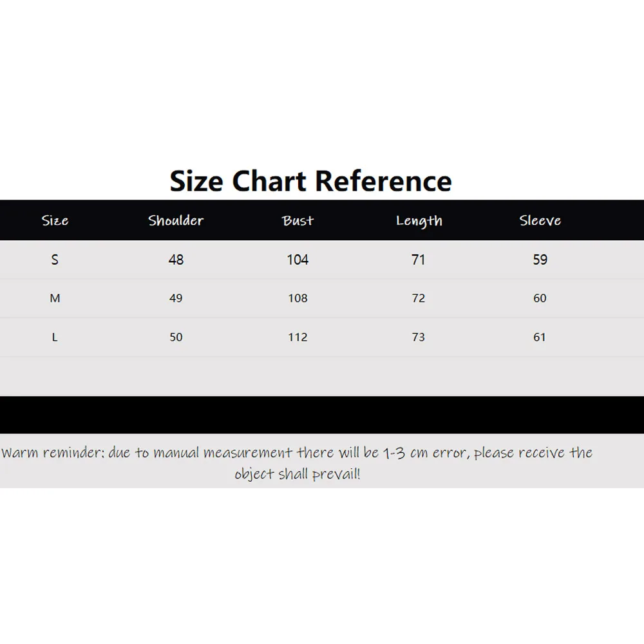Select the M size row label

click(x=55, y=298)
